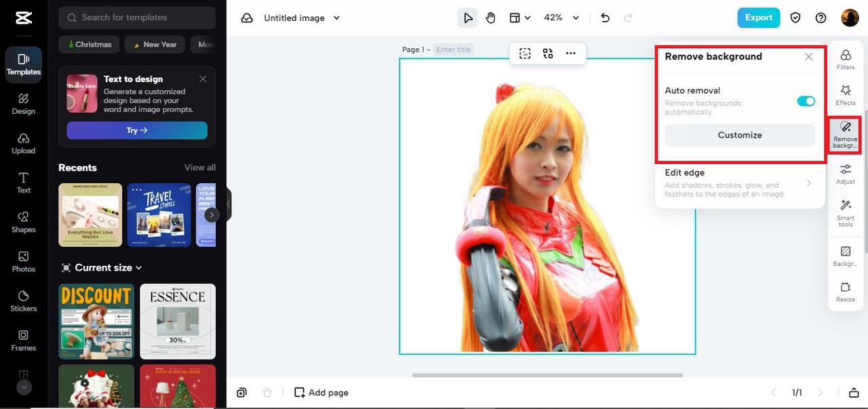
Task: Choose the Discount template thumbnail
Action: click(96, 322)
